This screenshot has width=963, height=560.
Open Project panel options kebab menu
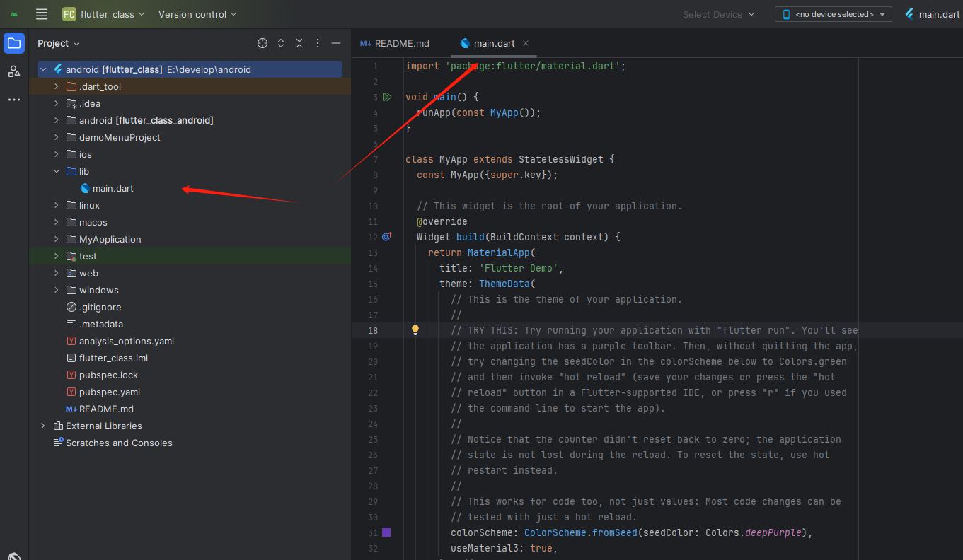[318, 43]
